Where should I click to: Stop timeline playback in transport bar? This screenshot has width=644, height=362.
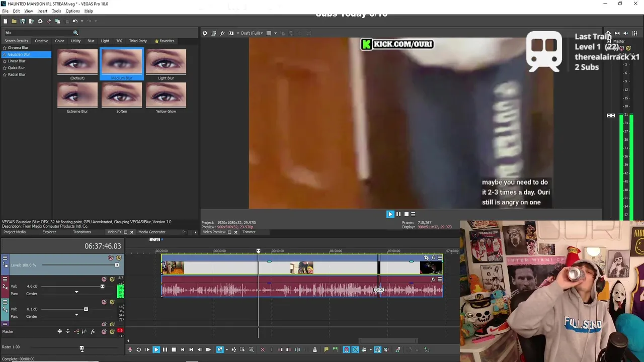[174, 349]
